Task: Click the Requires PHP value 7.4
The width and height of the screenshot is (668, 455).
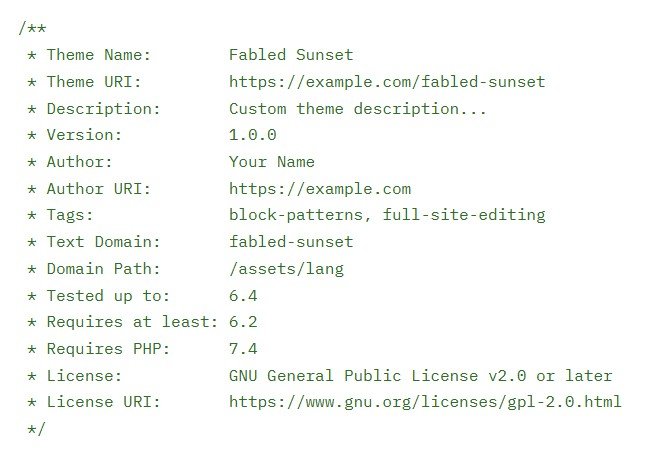Action: [x=243, y=349]
